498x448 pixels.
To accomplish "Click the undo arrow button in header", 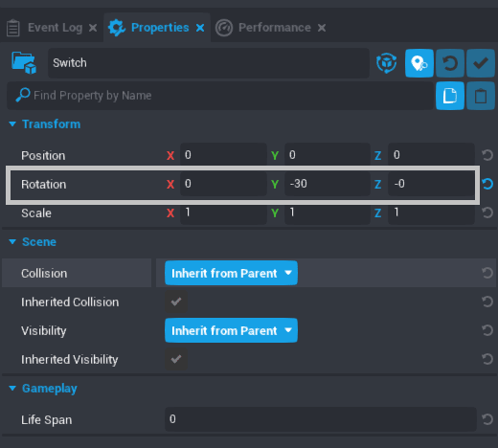I will 450,63.
